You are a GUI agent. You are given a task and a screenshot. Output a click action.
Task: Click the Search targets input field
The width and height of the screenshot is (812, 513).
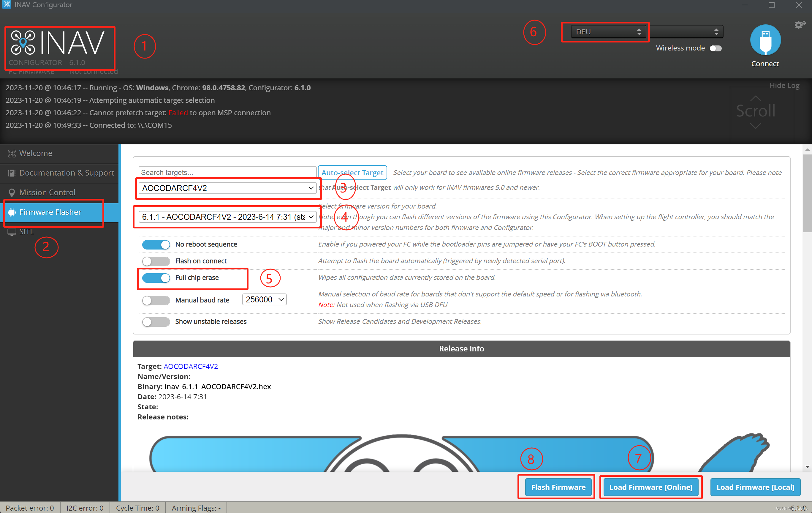228,172
